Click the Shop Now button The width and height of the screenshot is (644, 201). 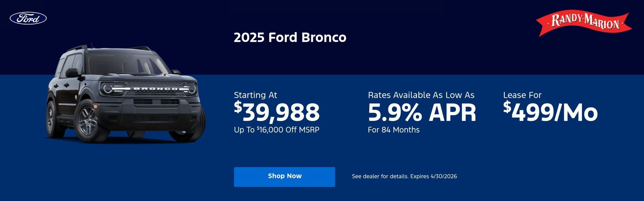pos(284,177)
